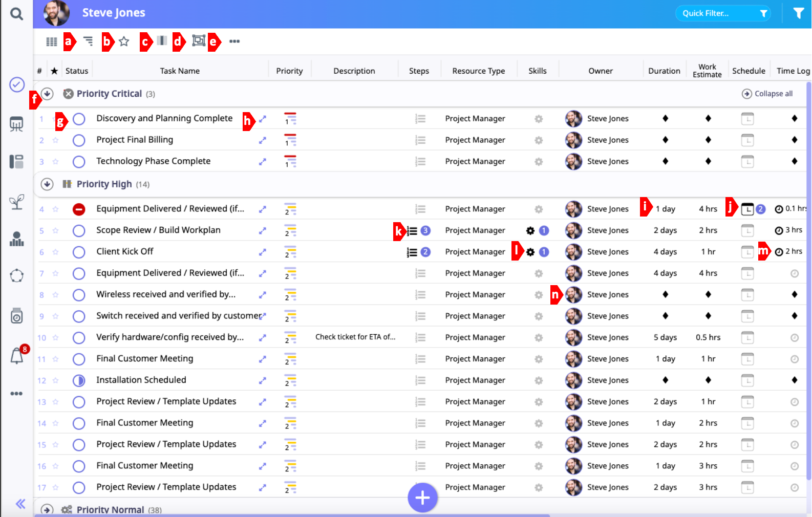Collapse the Priority Critical group
The image size is (812, 517).
[x=47, y=94]
